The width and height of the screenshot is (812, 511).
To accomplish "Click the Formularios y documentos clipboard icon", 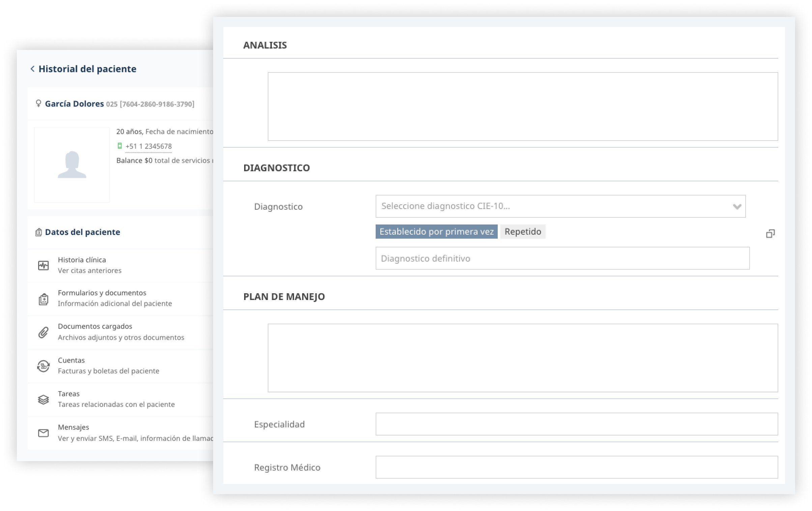I will [x=43, y=299].
